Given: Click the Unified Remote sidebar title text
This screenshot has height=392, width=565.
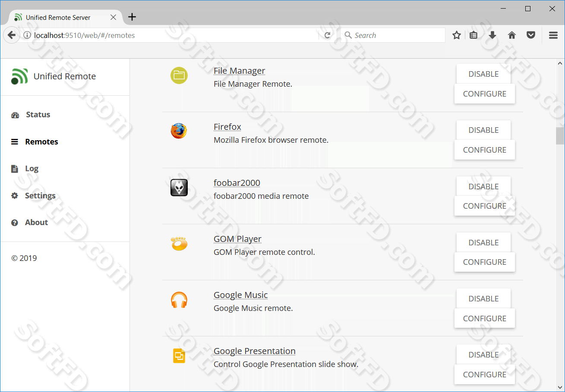Looking at the screenshot, I should [x=65, y=76].
